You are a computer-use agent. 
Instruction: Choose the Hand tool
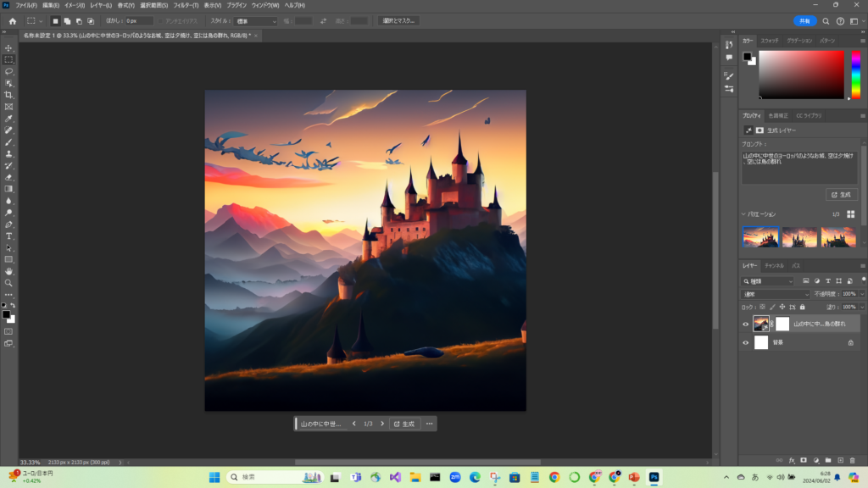point(8,271)
